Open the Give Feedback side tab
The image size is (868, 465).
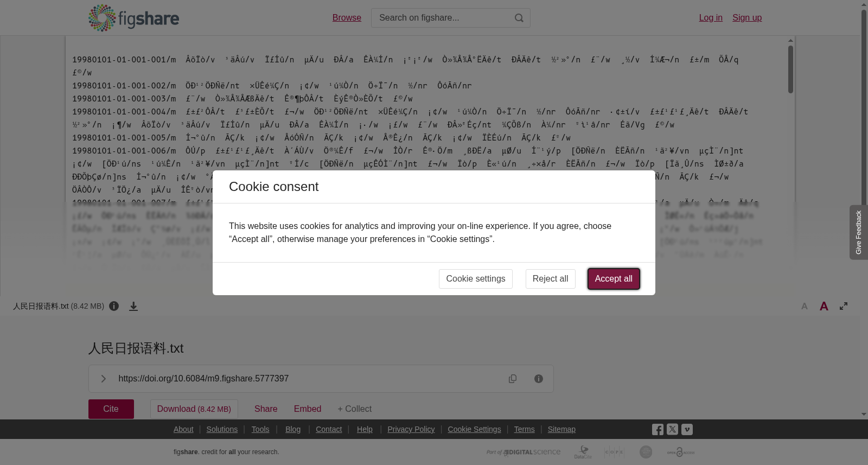(859, 232)
